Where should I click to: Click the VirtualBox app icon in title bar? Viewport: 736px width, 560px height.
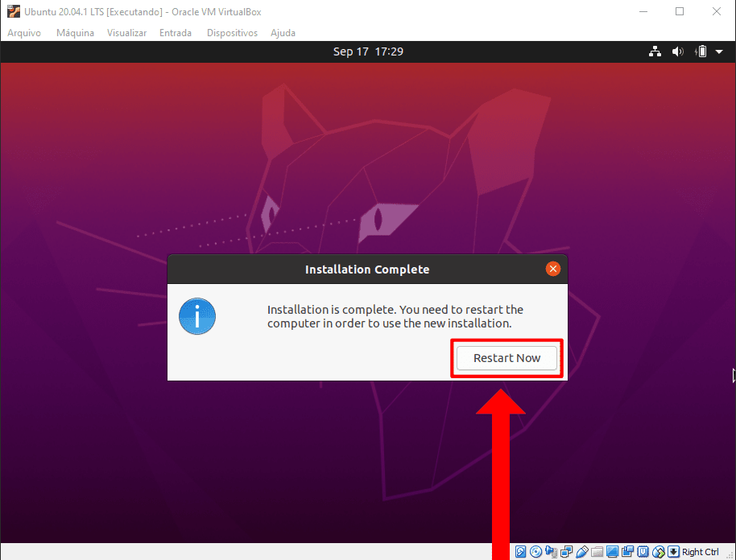click(14, 11)
